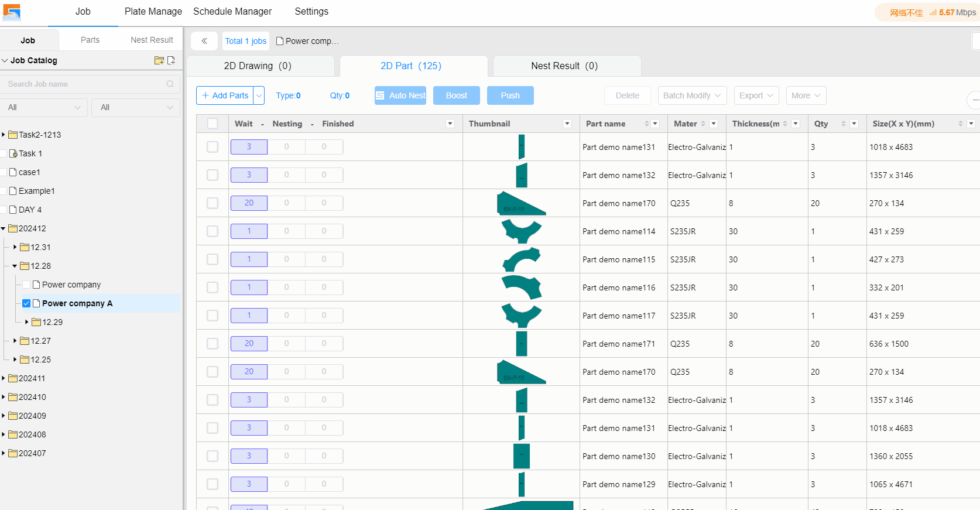Open filter arrow on Thumbnail column
980x510 pixels.
567,124
